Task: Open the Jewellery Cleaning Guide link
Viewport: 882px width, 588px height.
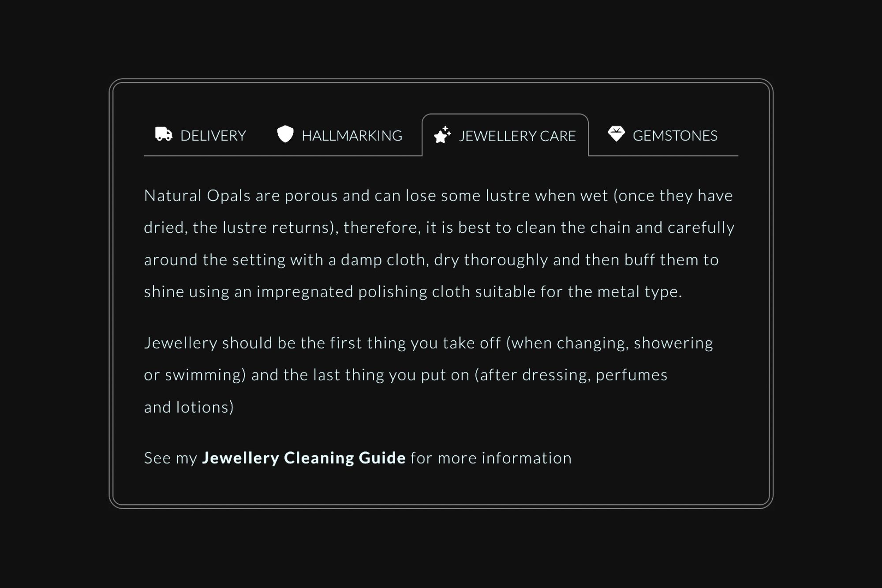Action: coord(303,458)
